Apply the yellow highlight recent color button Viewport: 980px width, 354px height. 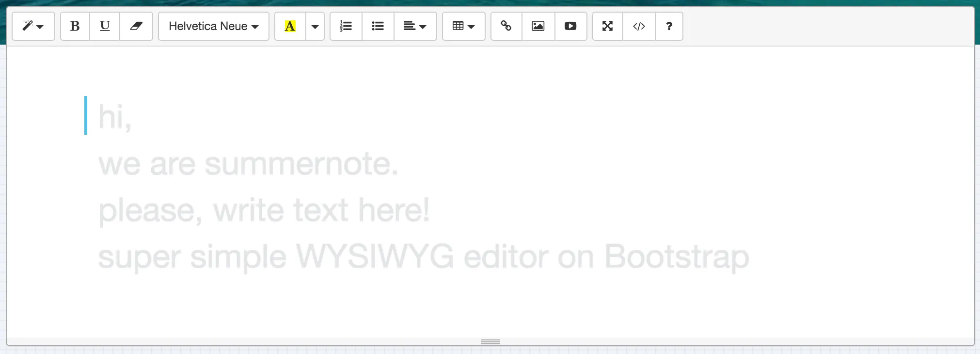point(290,26)
